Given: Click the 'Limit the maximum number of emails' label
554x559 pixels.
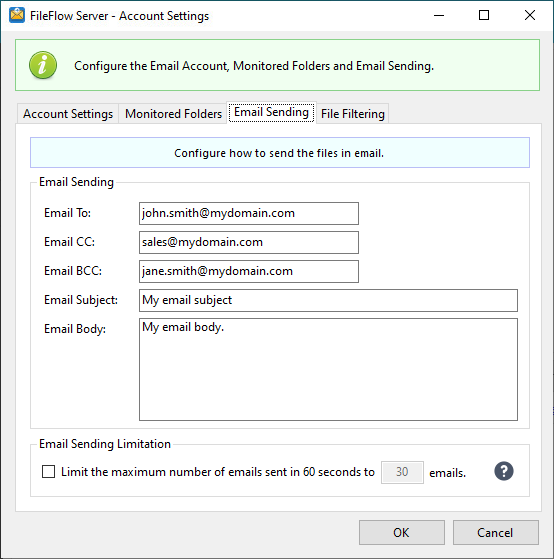Looking at the screenshot, I should pyautogui.click(x=218, y=472).
